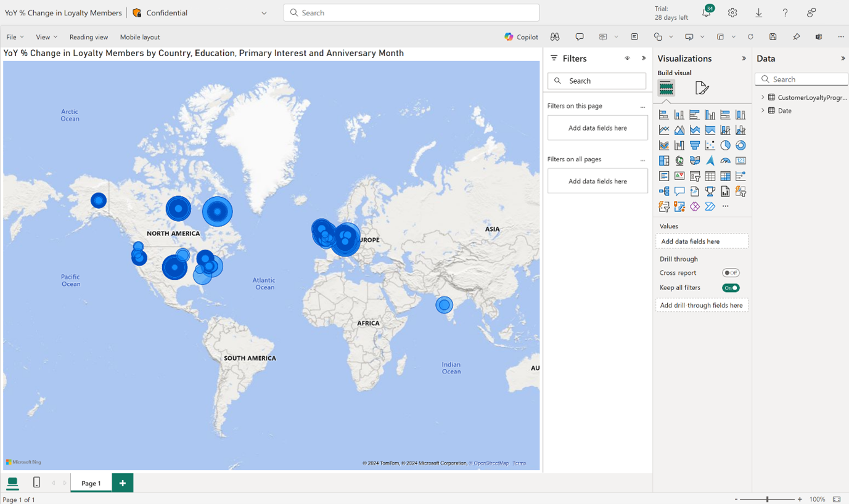Image resolution: width=849 pixels, height=504 pixels.
Task: Collapse the Visualizations pane
Action: tap(744, 59)
